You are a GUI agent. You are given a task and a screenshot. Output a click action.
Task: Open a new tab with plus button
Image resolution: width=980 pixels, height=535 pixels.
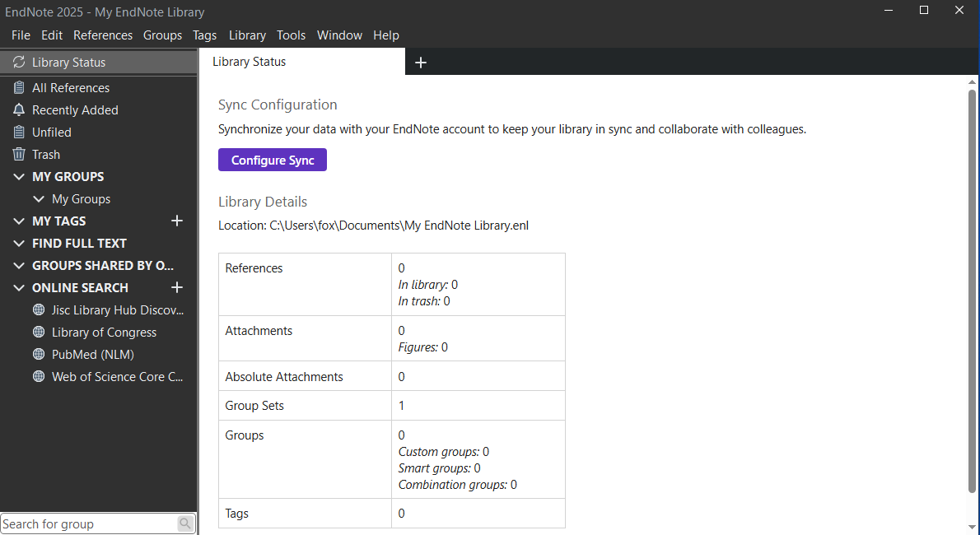point(421,63)
